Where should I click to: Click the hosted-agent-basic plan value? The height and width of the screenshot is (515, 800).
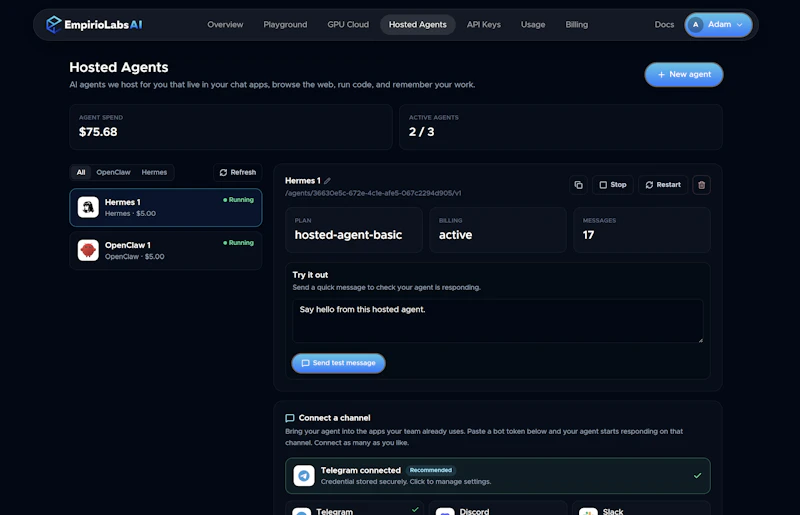348,235
